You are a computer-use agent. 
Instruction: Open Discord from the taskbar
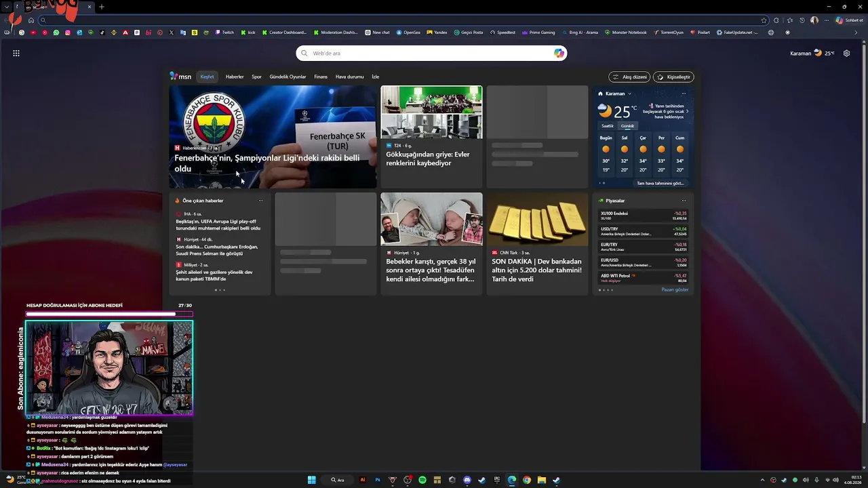467,480
